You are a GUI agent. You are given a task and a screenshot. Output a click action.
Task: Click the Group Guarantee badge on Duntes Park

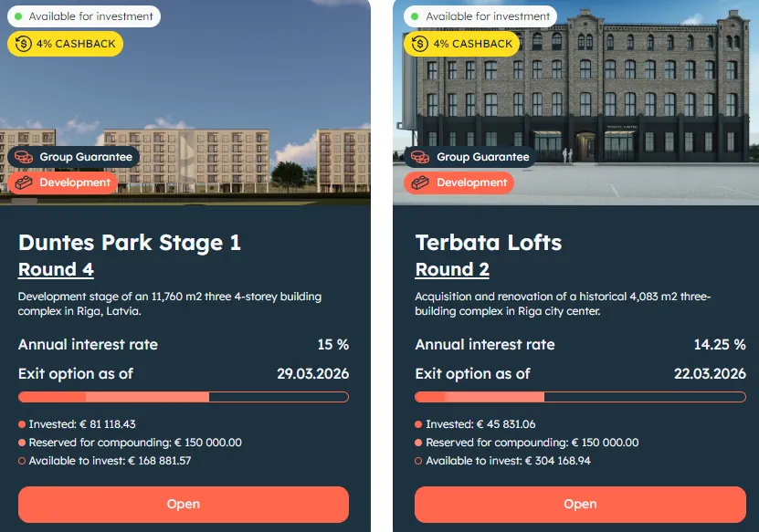coord(74,157)
